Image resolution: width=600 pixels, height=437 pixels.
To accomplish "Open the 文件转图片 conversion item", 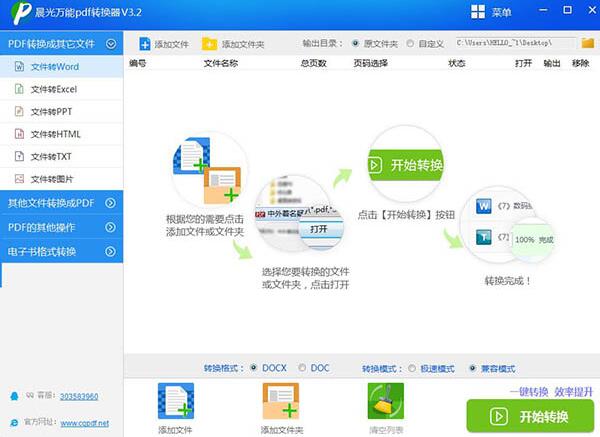I will click(x=62, y=179).
